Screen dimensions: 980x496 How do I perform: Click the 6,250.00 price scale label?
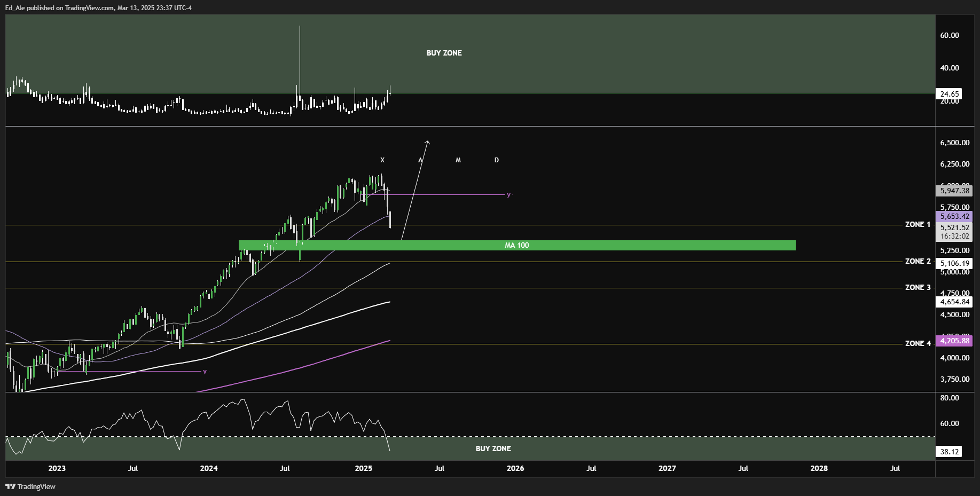coord(954,164)
